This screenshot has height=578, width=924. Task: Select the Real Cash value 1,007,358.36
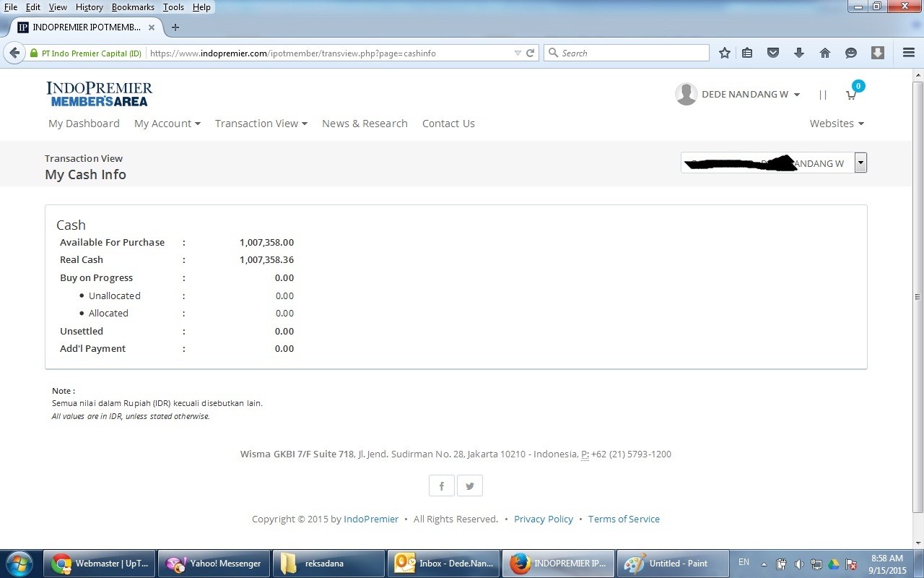pyautogui.click(x=266, y=259)
